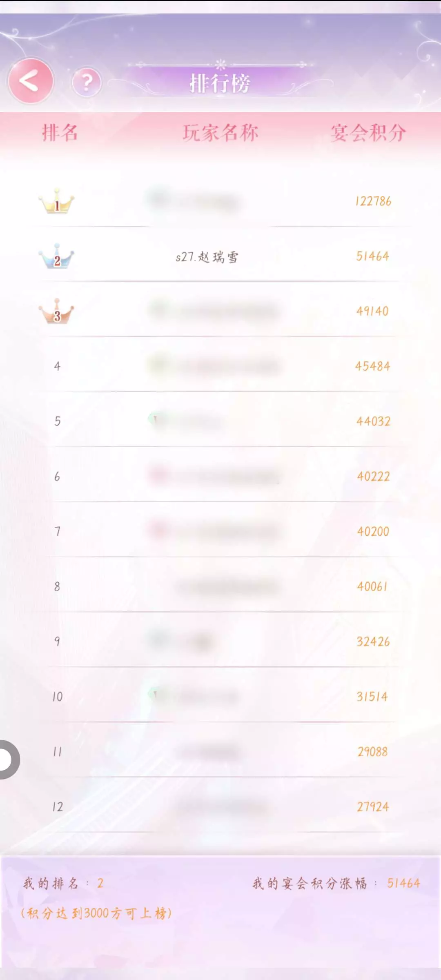Open the question mark help button
Image resolution: width=441 pixels, height=980 pixels.
(87, 82)
